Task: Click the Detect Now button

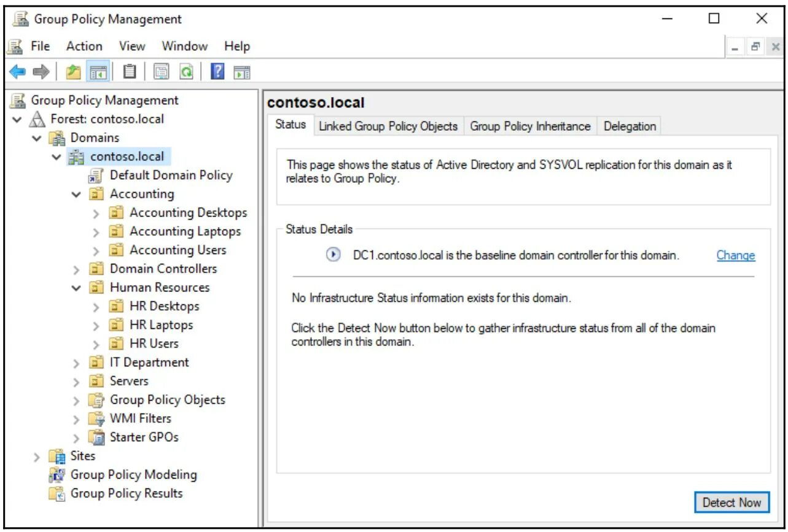Action: 731,503
